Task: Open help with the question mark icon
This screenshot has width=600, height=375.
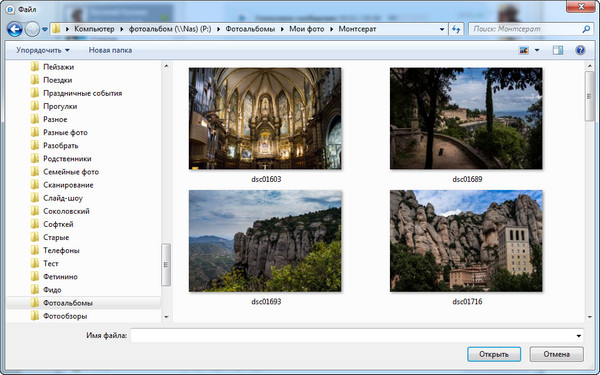Action: click(580, 50)
